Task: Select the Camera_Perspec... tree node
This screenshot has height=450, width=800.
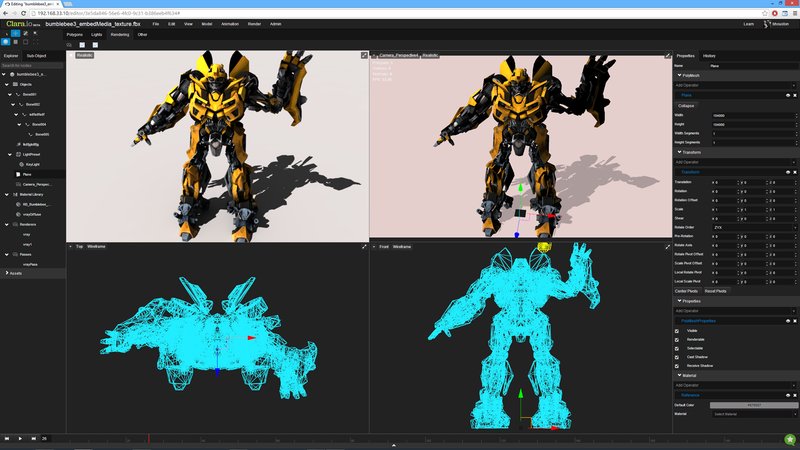Action: 37,184
